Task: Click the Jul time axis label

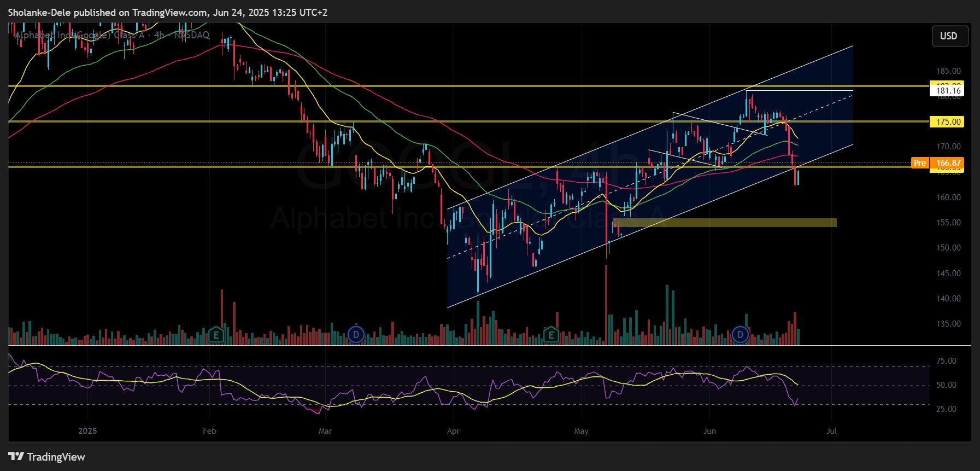Action: tap(831, 431)
